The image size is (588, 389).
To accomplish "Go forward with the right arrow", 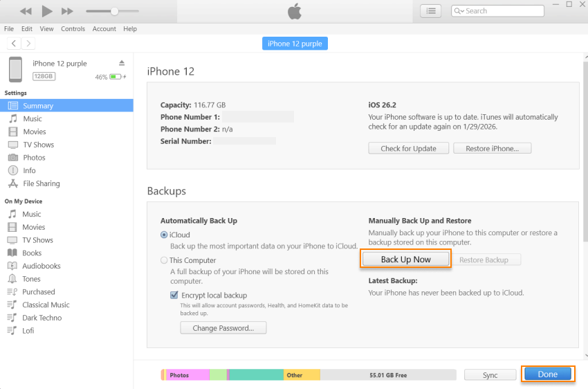I will click(x=28, y=44).
